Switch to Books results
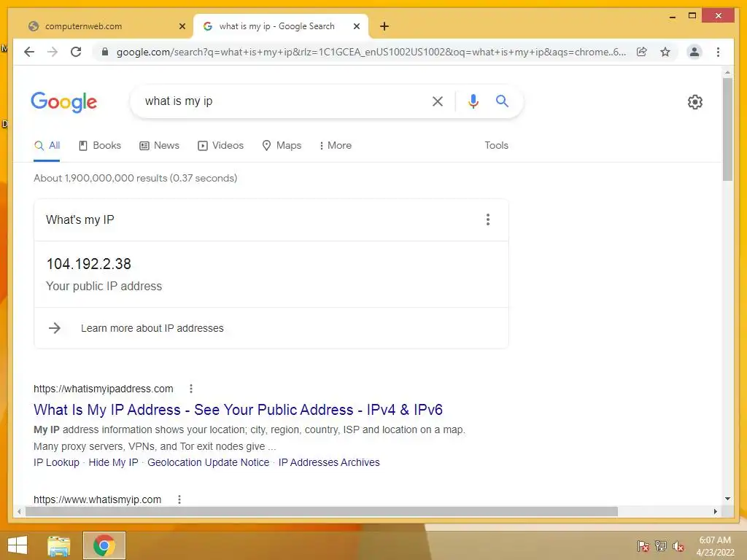This screenshot has height=560, width=747. 99,146
